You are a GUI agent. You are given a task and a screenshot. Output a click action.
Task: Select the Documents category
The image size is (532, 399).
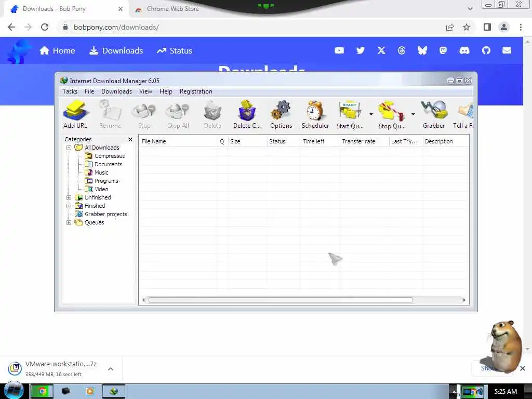[104, 164]
